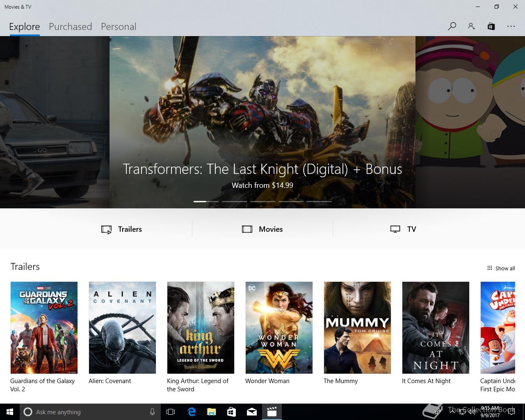Image resolution: width=525 pixels, height=420 pixels.
Task: Open Alien: Covenant poster
Action: point(122,328)
